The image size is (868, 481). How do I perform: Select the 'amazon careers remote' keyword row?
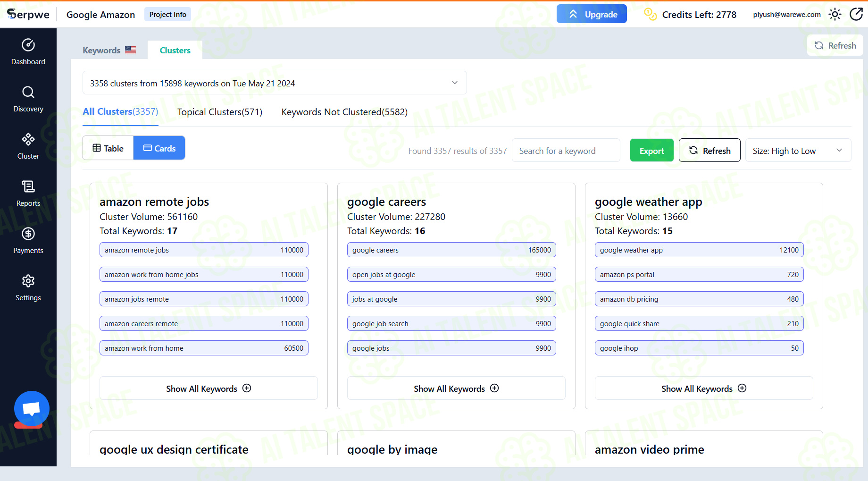(x=204, y=323)
